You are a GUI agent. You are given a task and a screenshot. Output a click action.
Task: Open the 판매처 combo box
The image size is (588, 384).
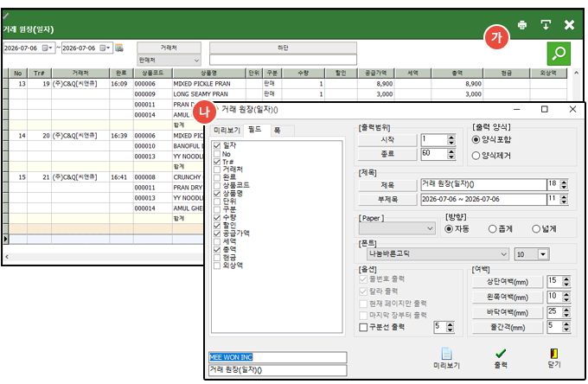[x=169, y=60]
